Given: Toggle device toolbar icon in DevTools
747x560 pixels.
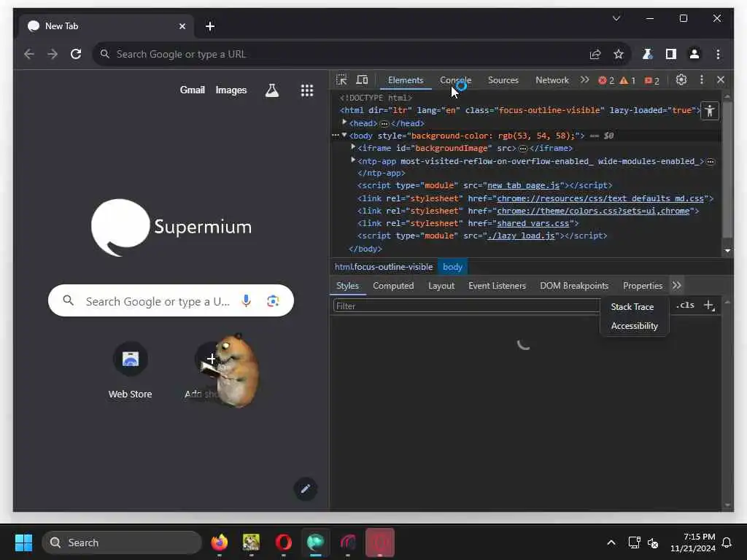Looking at the screenshot, I should coord(362,80).
